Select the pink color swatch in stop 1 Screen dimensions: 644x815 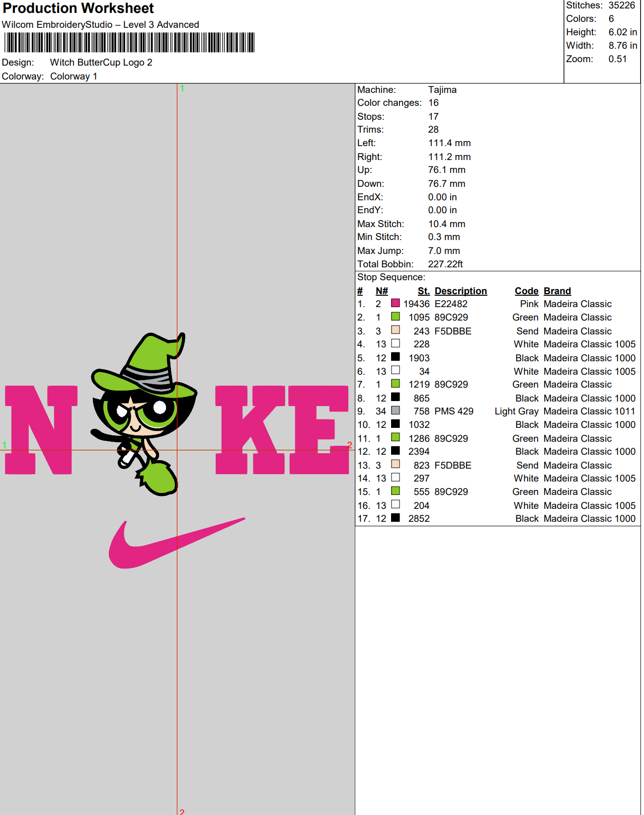coord(396,303)
